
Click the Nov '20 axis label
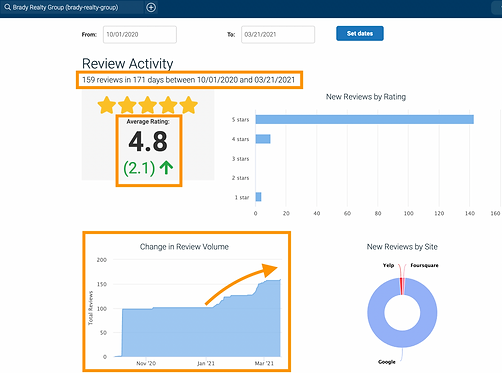click(x=146, y=363)
